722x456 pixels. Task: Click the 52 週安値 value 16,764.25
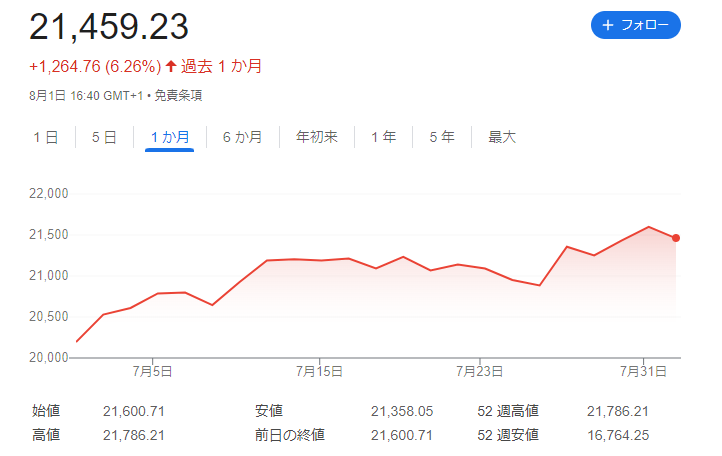618,435
